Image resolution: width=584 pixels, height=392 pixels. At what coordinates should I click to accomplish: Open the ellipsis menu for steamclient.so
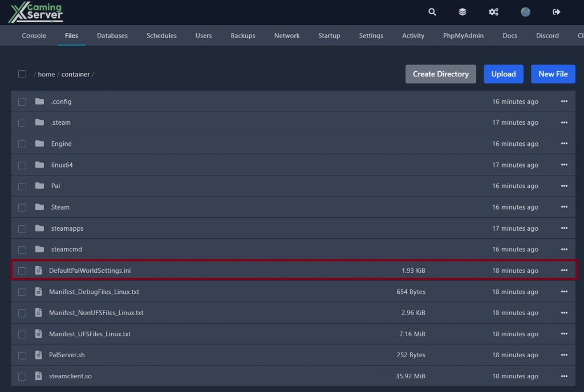564,376
